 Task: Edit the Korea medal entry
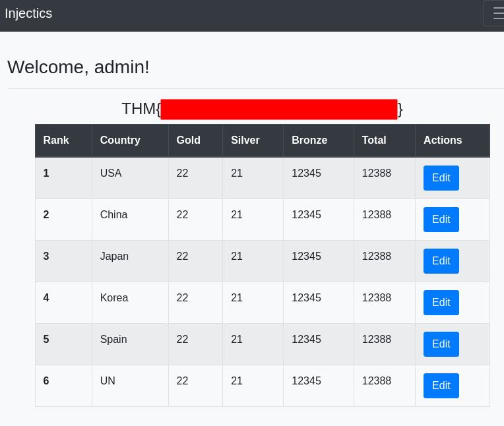click(x=441, y=303)
